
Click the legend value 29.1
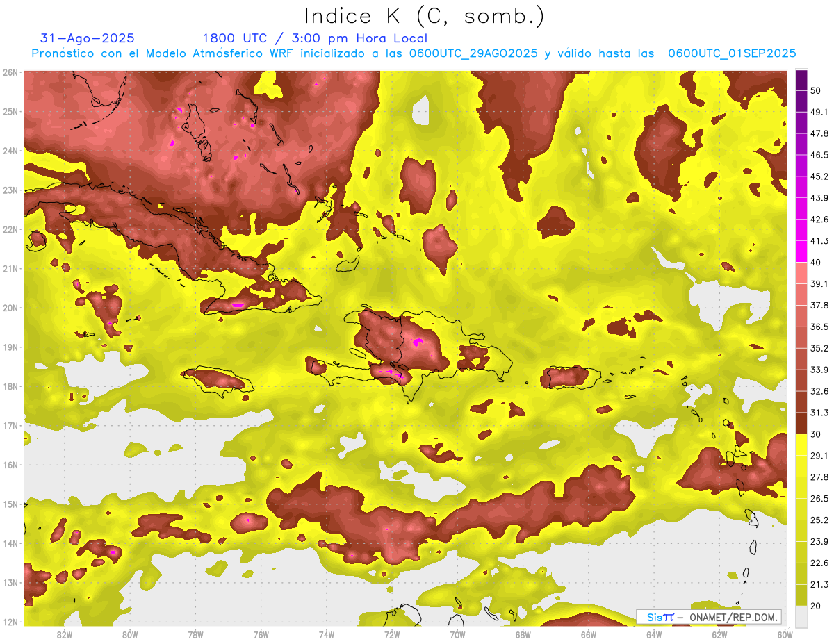[819, 456]
